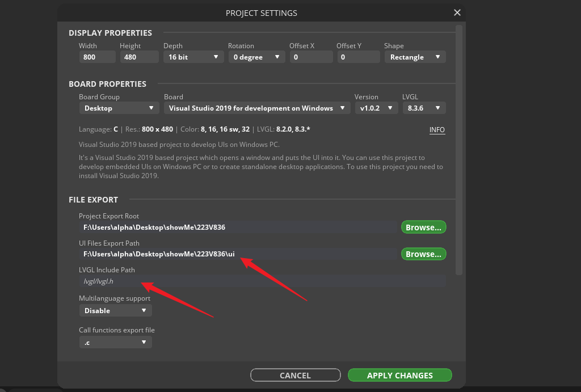Close the Project Settings dialog
This screenshot has height=392, width=581.
(457, 12)
